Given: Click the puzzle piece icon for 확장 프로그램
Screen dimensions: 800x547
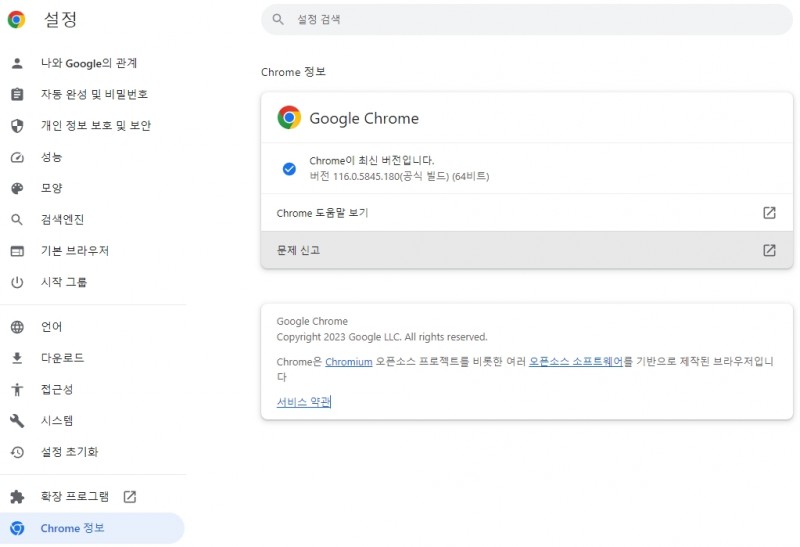Looking at the screenshot, I should [x=17, y=496].
